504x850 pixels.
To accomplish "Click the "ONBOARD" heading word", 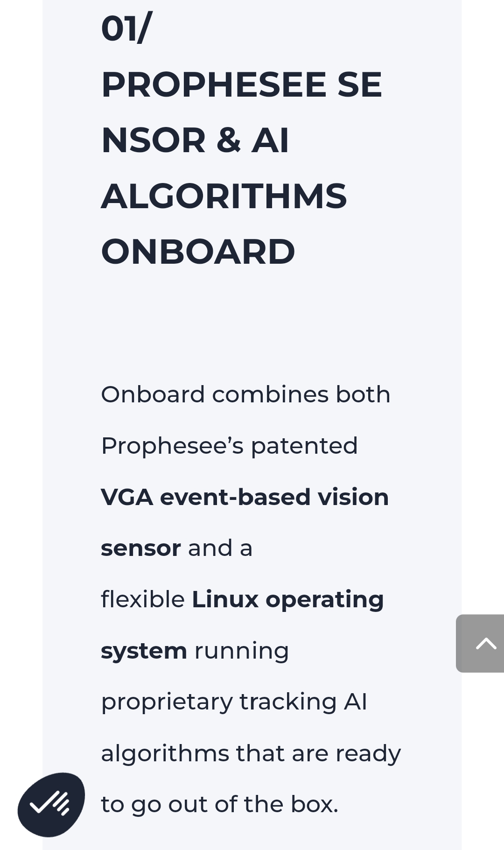I will click(198, 252).
